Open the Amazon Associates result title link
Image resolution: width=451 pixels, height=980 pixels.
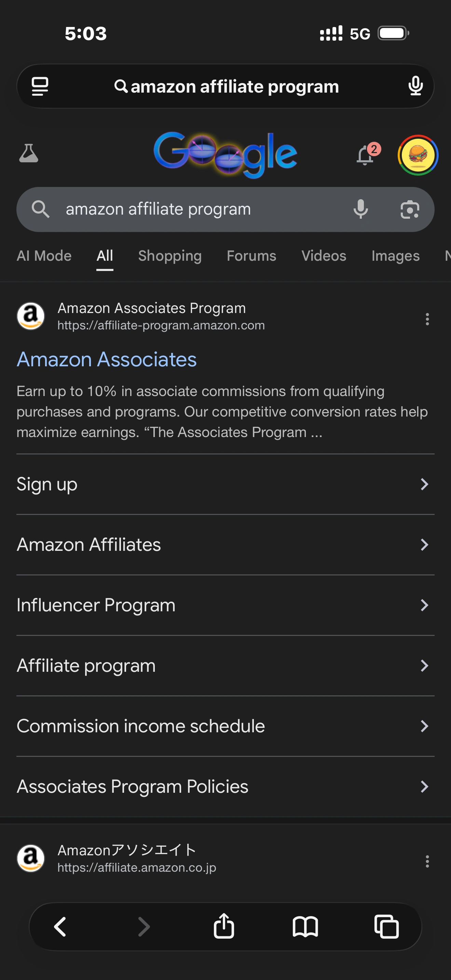coord(107,359)
